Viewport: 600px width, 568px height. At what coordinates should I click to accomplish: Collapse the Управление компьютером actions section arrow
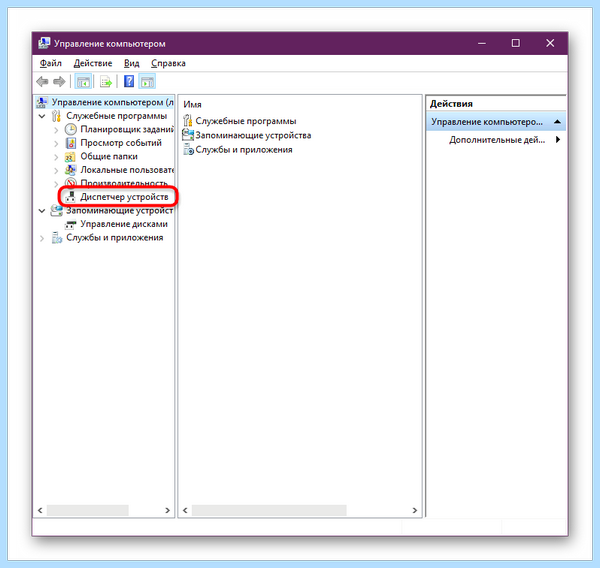[557, 122]
